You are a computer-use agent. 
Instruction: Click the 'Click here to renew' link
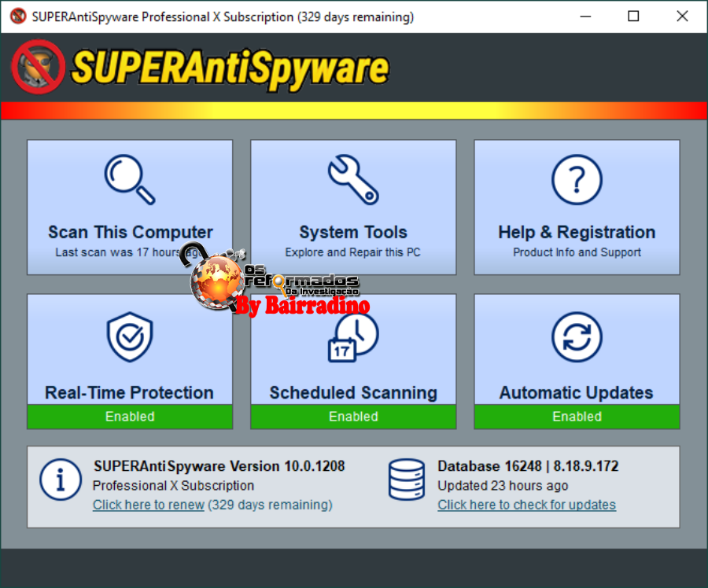coord(149,505)
